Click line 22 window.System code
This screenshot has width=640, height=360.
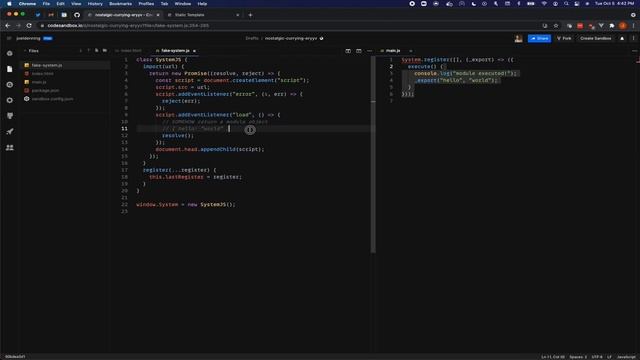coord(186,204)
